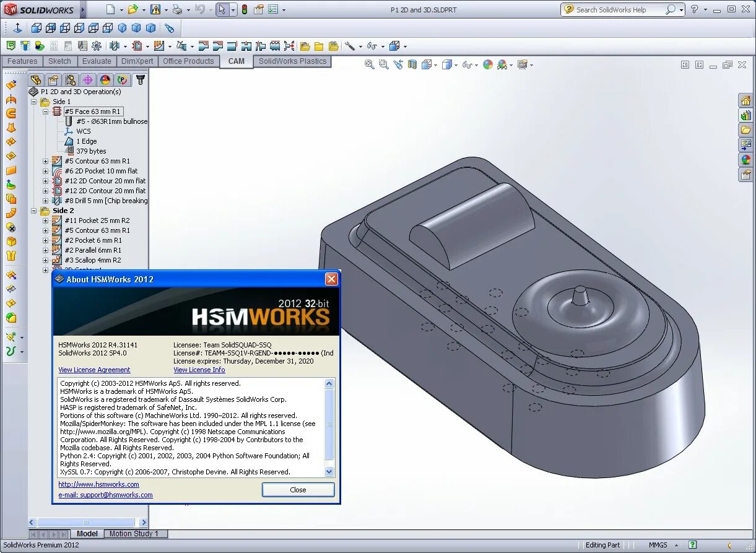Viewport: 756px width, 553px height.
Task: Toggle the Display Style cube icon
Action: pyautogui.click(x=448, y=64)
